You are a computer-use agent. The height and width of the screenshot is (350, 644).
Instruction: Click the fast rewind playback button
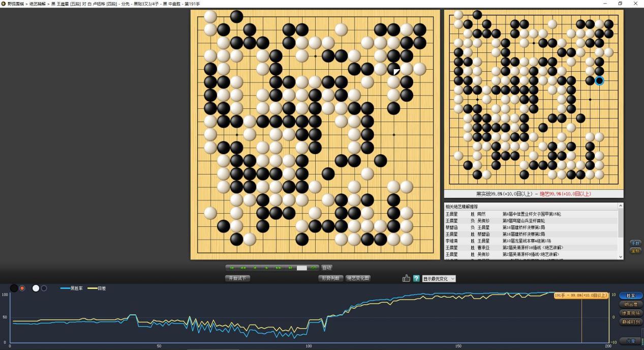pos(243,268)
